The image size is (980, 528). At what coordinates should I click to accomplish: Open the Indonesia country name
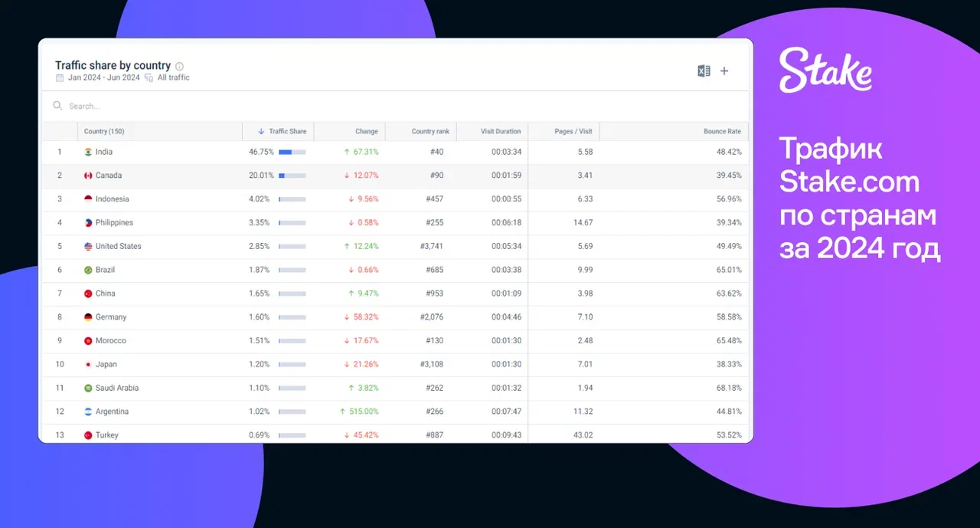pyautogui.click(x=113, y=199)
